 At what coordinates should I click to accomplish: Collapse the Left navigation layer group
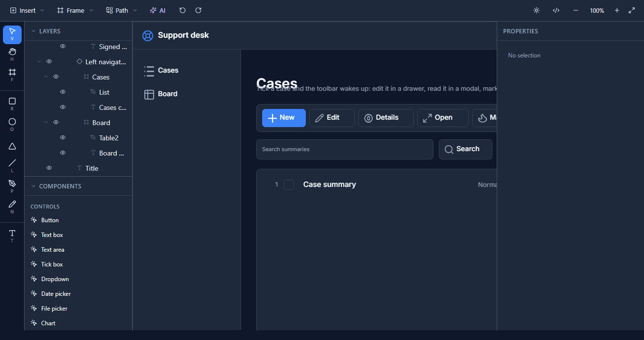pos(39,61)
